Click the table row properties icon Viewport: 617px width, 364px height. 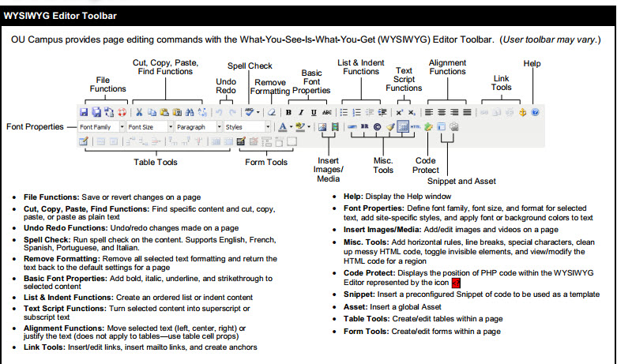click(x=101, y=141)
